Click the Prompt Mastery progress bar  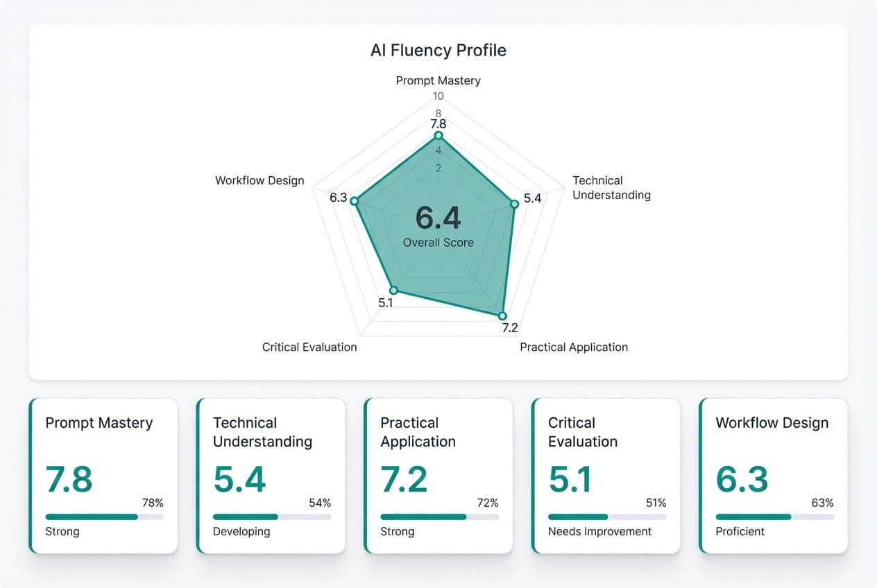(105, 517)
